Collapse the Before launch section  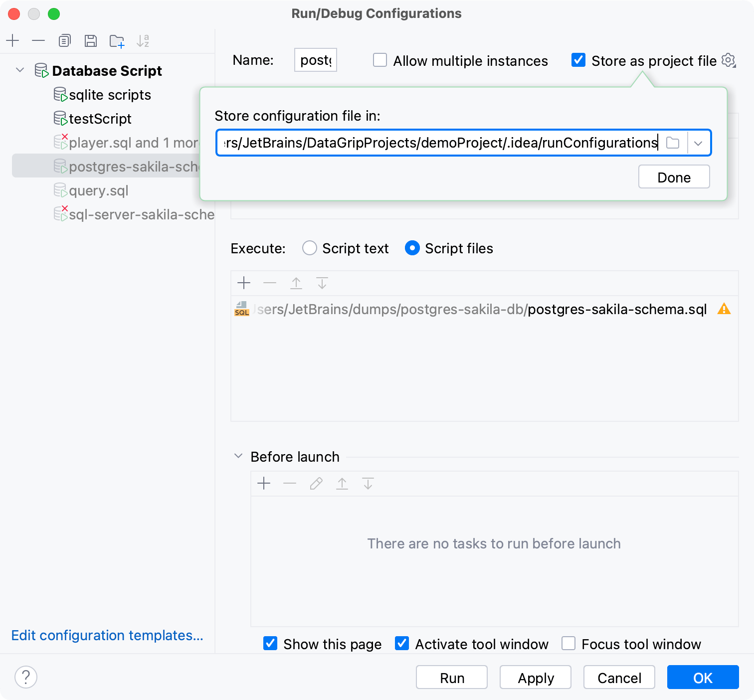(x=238, y=456)
